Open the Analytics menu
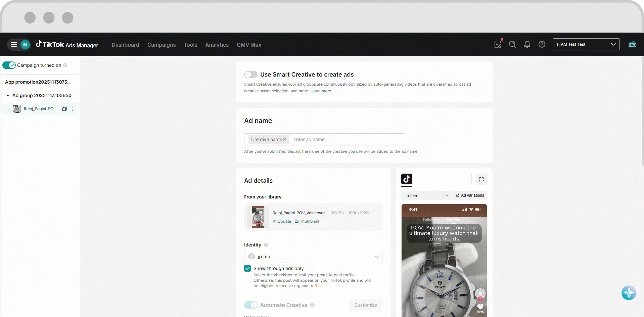The height and width of the screenshot is (317, 644). tap(217, 45)
